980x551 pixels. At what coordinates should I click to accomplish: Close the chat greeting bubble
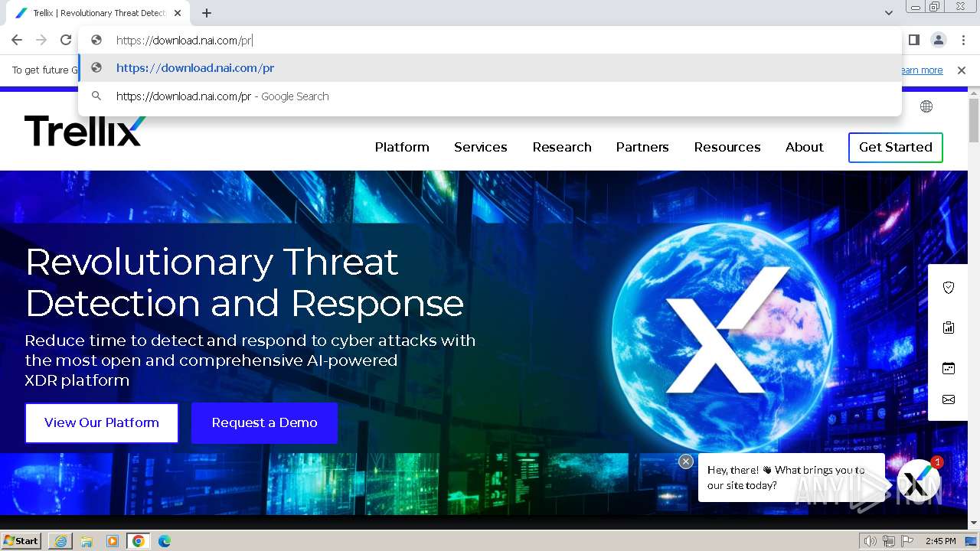[x=686, y=461]
